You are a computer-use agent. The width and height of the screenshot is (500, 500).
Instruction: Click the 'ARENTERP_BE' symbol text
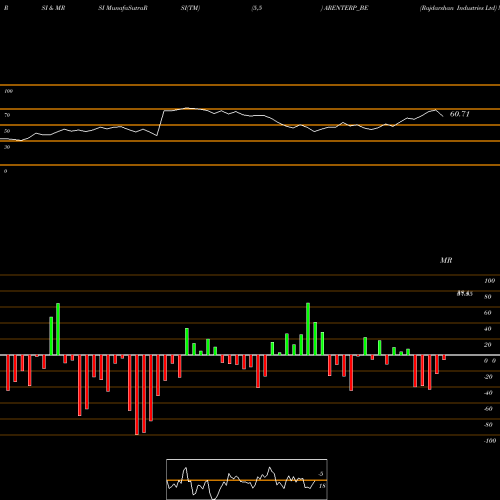[x=346, y=8]
